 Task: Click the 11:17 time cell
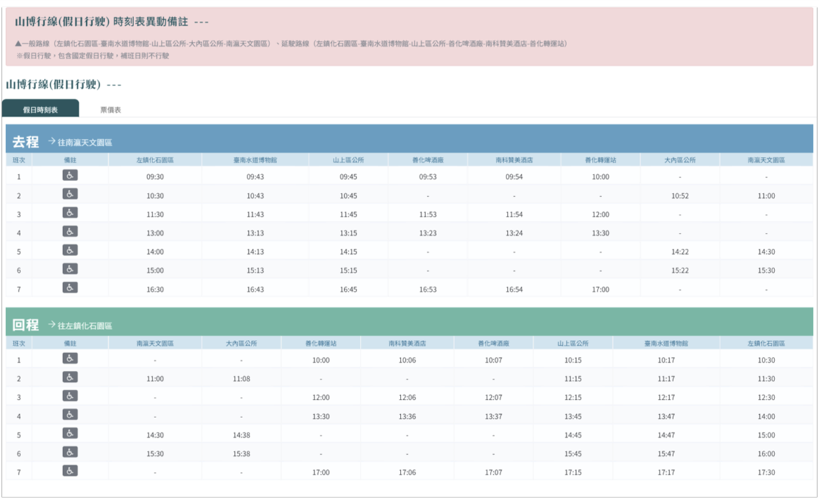tap(666, 379)
